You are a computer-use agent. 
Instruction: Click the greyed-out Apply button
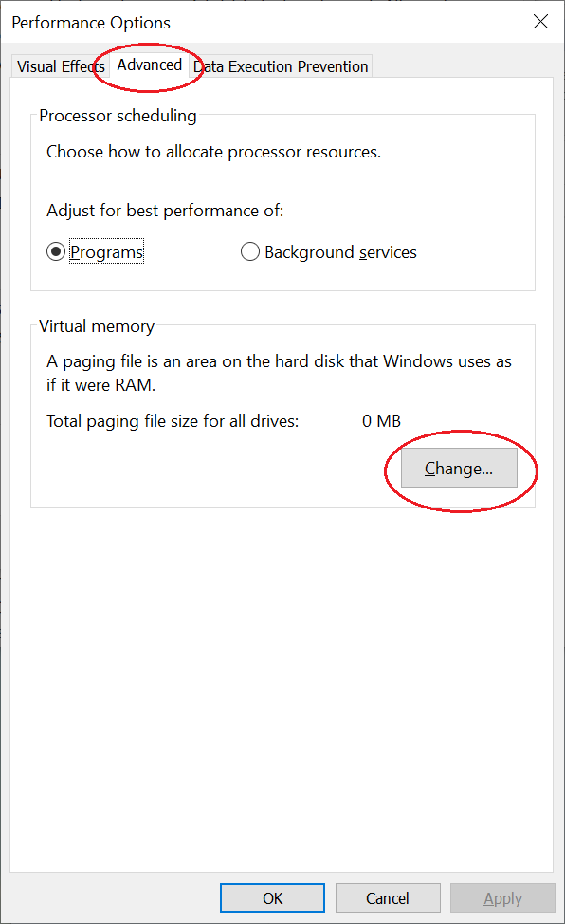coord(503,898)
